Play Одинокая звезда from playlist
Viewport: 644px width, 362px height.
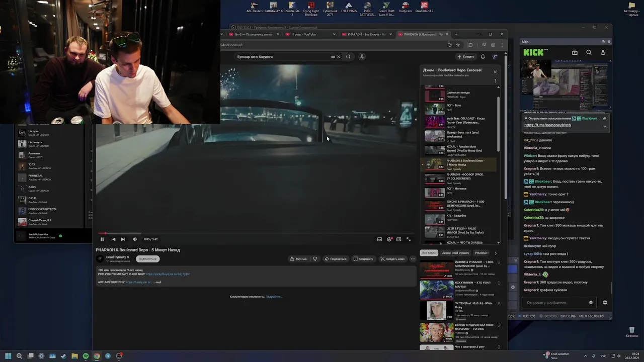point(460,95)
